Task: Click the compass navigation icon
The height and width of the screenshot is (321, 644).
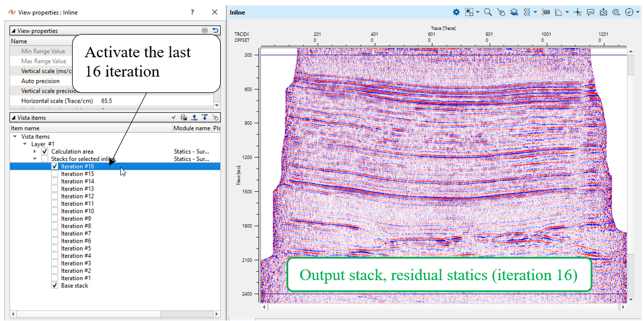Action: coord(629,12)
